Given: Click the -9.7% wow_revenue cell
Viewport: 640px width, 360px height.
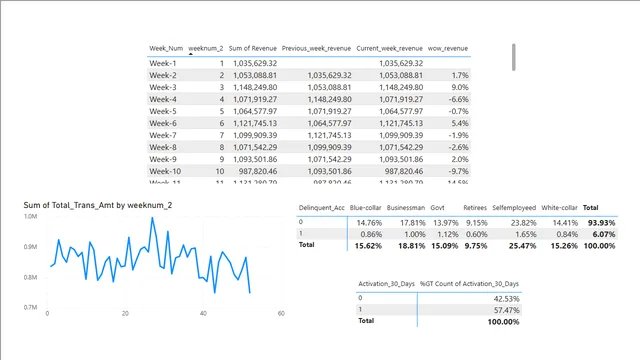Looking at the screenshot, I should [458, 171].
